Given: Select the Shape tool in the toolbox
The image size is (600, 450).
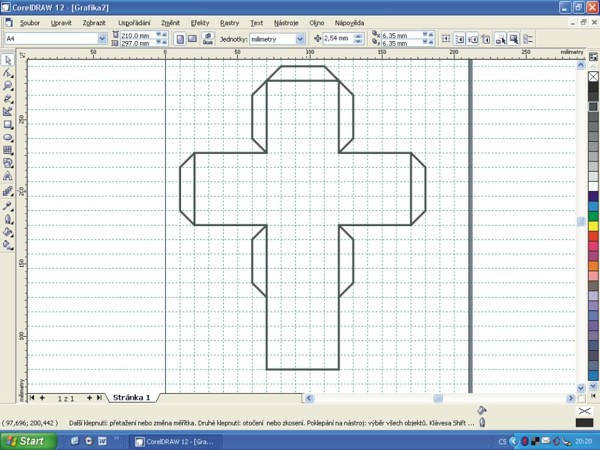Looking at the screenshot, I should (x=8, y=73).
